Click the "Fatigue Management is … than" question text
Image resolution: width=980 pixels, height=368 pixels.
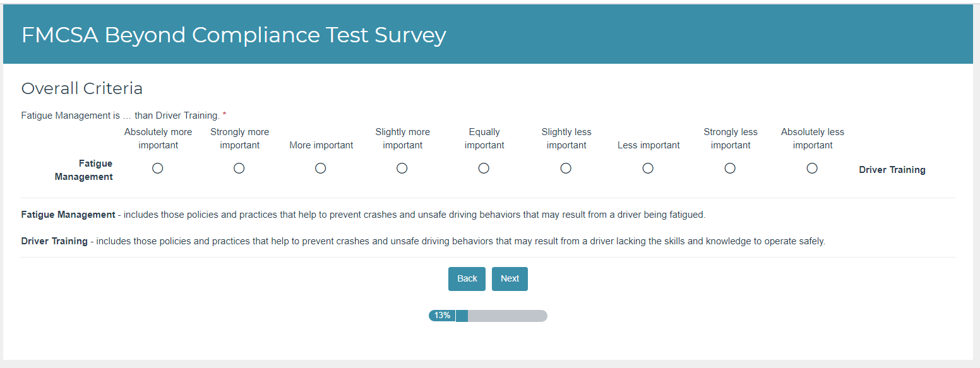[x=120, y=116]
